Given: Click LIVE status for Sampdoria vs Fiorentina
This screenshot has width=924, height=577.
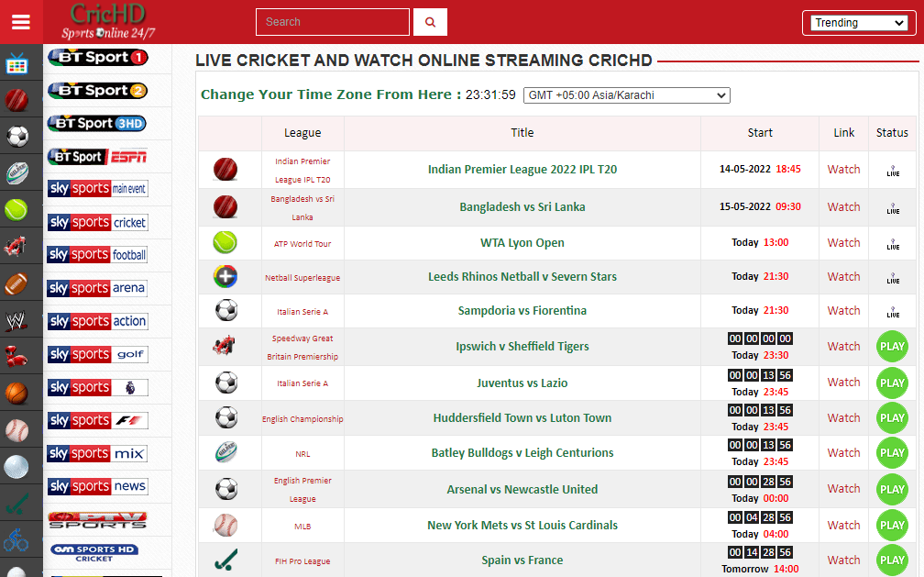Looking at the screenshot, I should (893, 312).
